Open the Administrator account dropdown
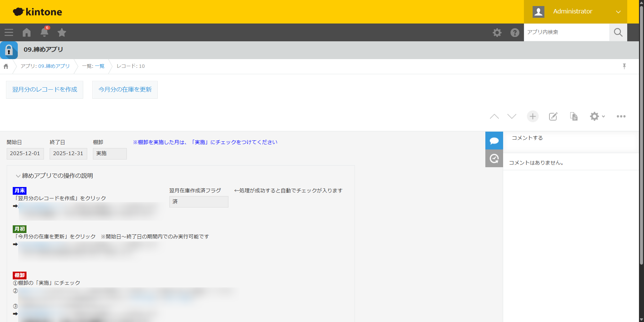 [575, 12]
